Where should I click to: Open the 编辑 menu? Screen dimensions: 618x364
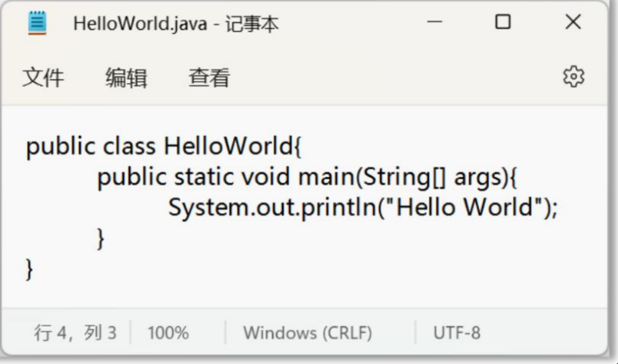126,78
